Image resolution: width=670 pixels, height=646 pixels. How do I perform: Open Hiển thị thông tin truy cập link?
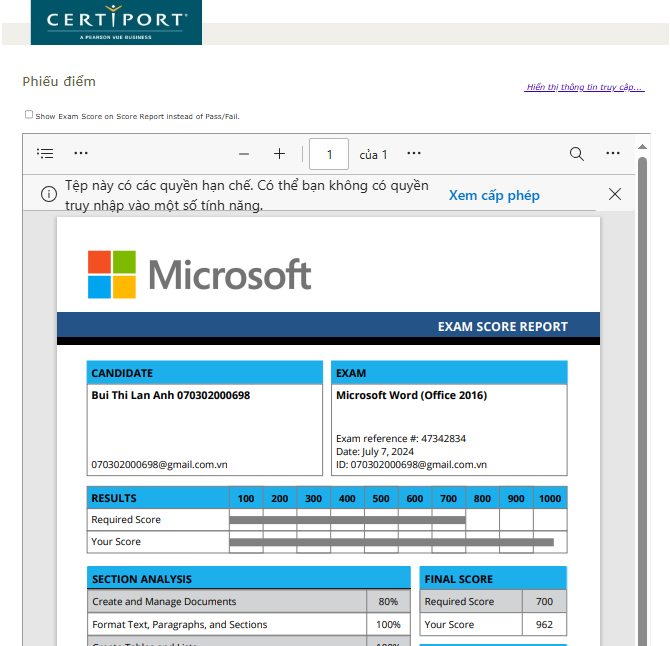click(584, 87)
